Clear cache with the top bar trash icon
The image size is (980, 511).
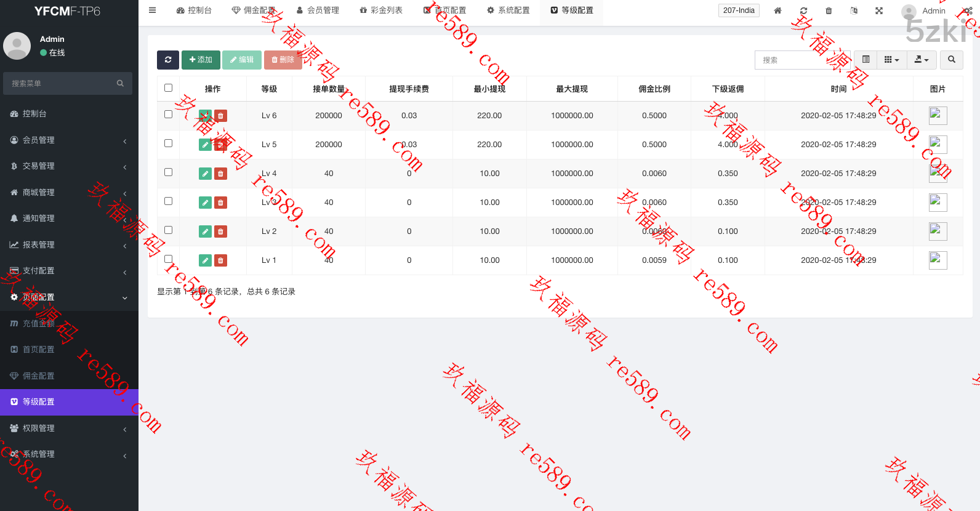[x=829, y=10]
